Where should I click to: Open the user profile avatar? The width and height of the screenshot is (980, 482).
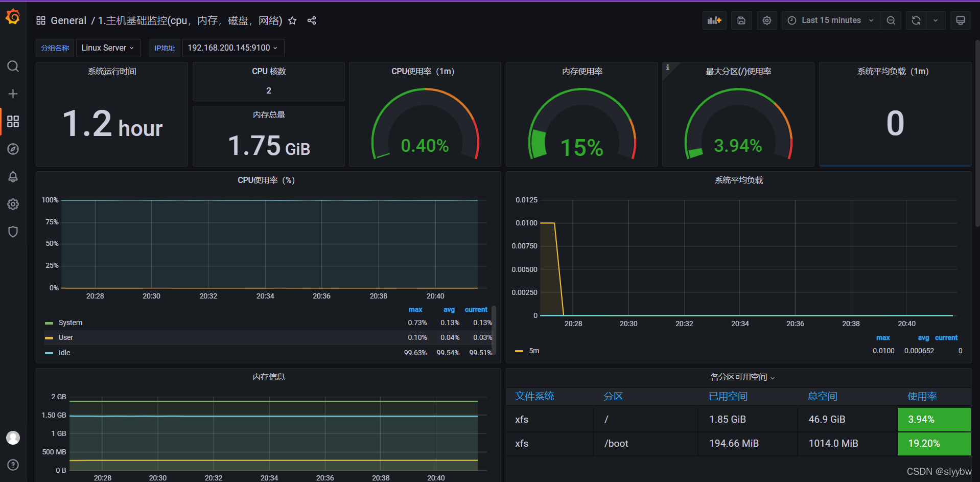13,438
